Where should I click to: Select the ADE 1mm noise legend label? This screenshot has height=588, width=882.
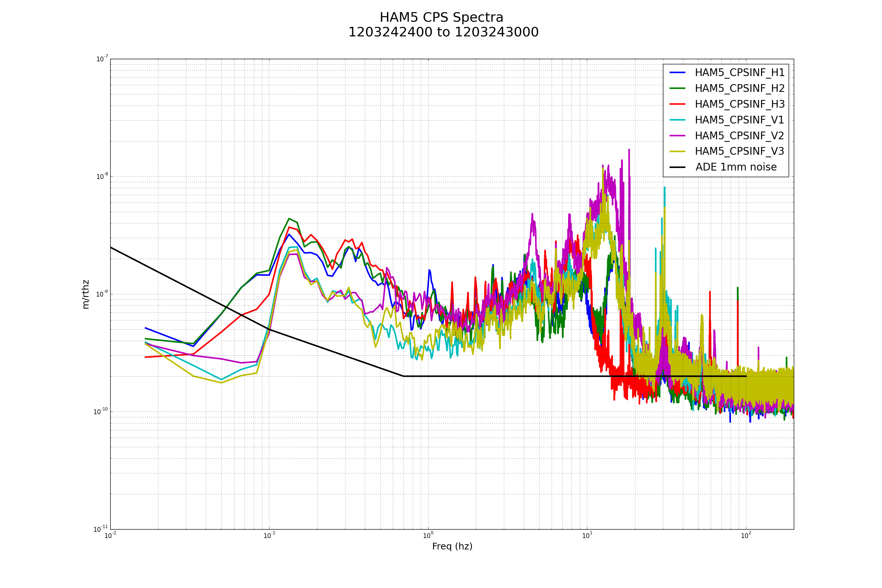(736, 167)
